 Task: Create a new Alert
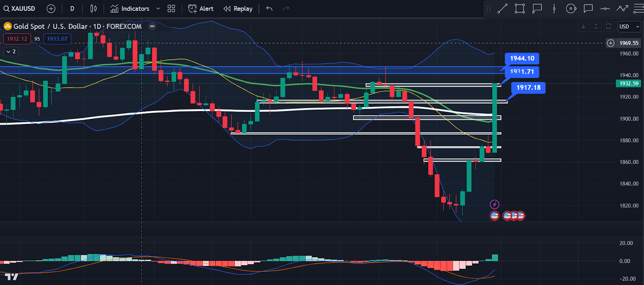pyautogui.click(x=201, y=8)
